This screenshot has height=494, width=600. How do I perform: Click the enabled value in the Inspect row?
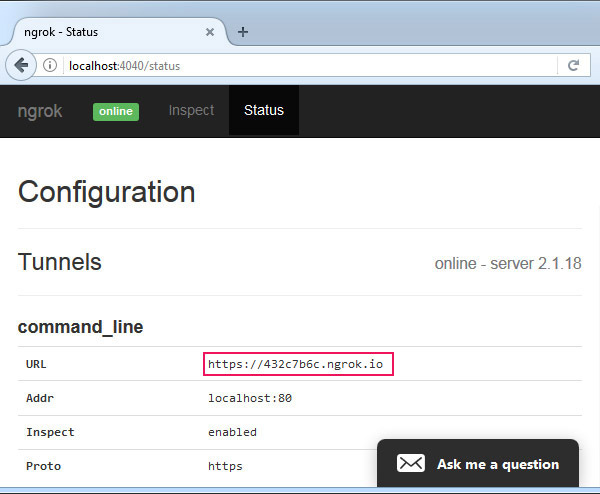click(x=232, y=432)
